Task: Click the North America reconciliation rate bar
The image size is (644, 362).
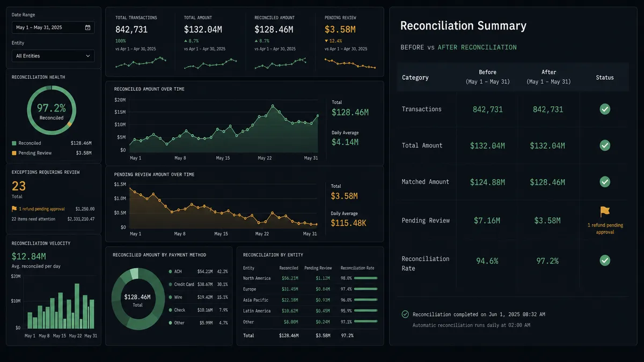Action: click(x=366, y=278)
